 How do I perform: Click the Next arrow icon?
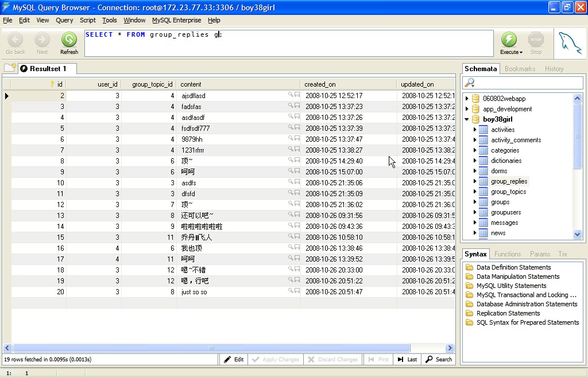tap(42, 40)
